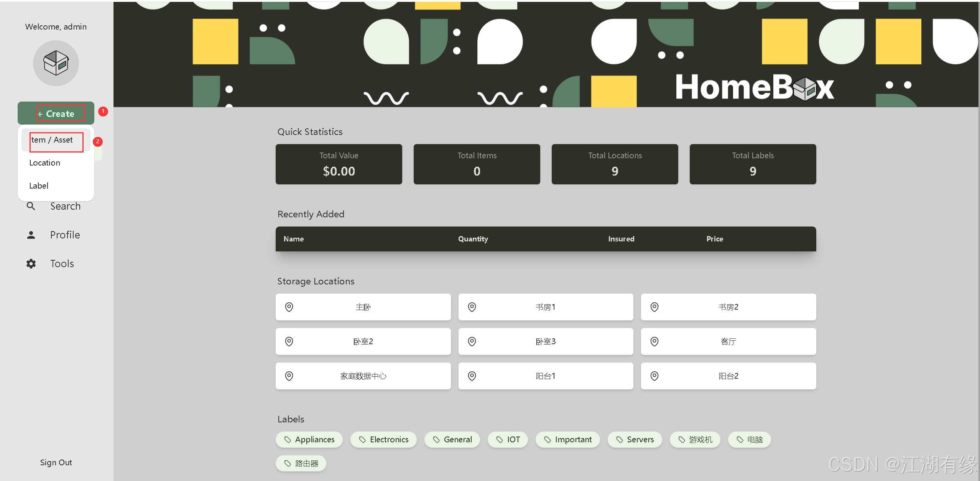Viewport: 980px width, 481px height.
Task: Open the 卧室3 location card
Action: click(x=546, y=341)
